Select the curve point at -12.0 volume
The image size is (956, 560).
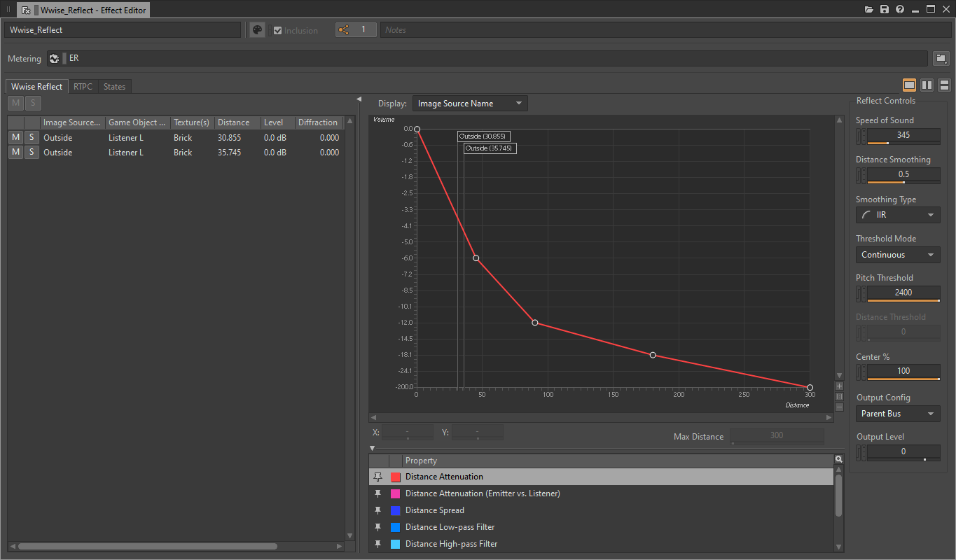click(535, 323)
